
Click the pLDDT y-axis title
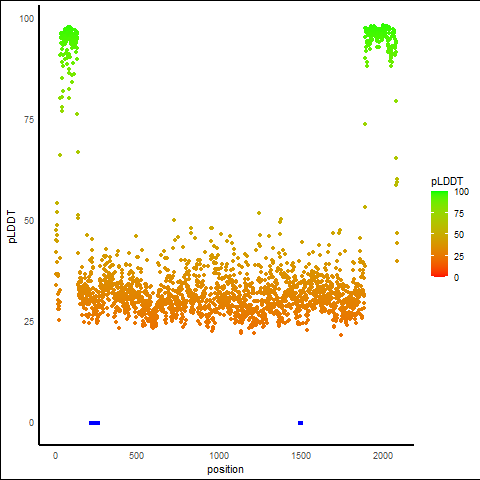point(12,226)
